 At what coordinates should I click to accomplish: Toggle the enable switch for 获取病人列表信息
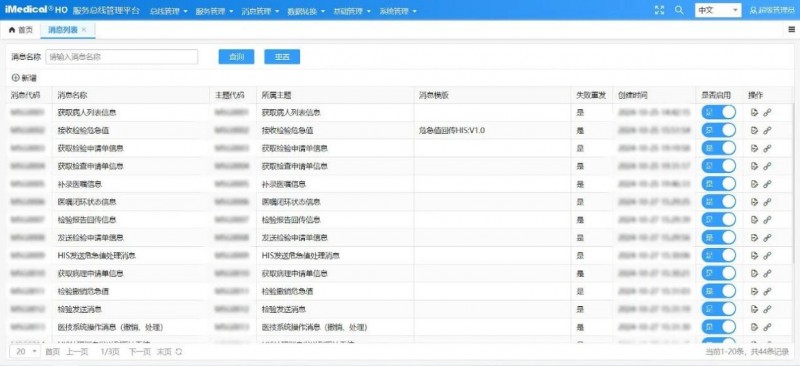[x=718, y=112]
